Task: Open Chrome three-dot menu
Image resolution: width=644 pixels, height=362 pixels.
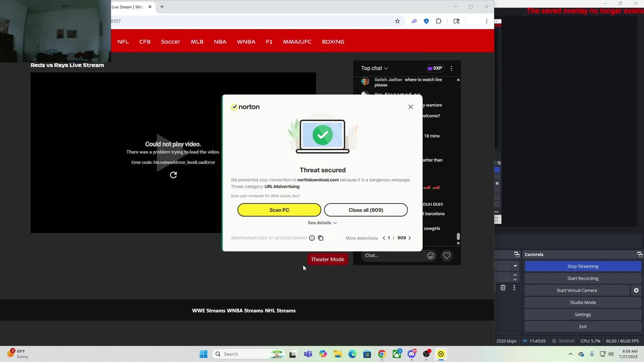Action: (487, 21)
